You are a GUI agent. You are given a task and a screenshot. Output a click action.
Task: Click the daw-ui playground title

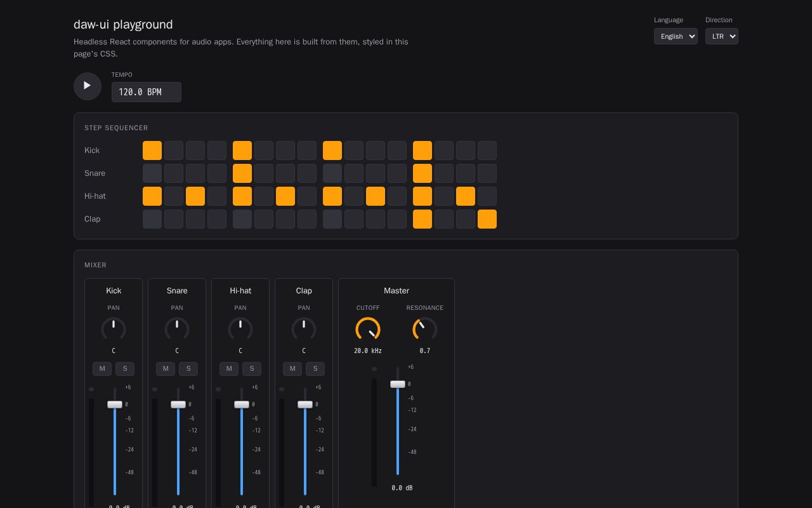[123, 24]
